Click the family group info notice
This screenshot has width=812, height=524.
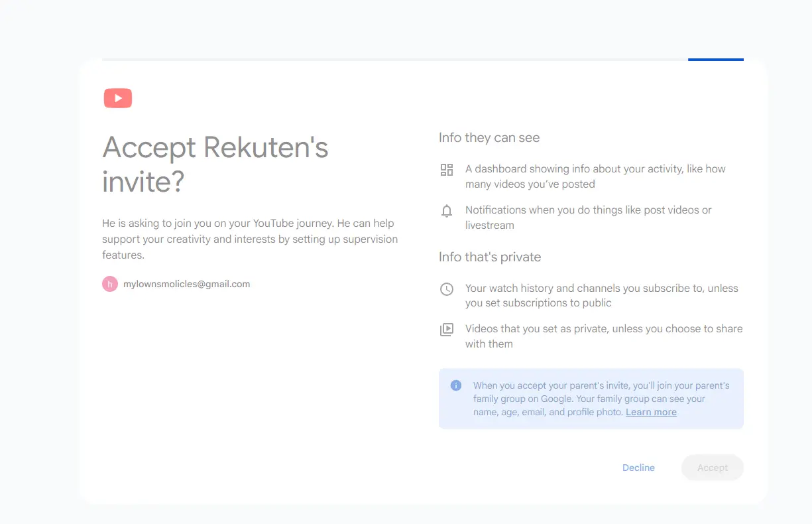pos(591,399)
